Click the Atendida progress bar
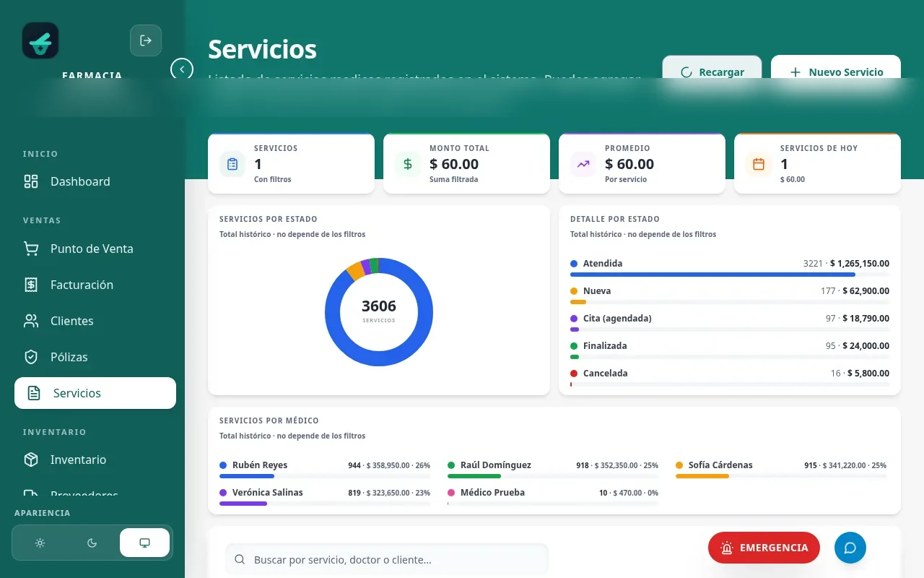Screen dimensions: 924x578 [x=730, y=275]
